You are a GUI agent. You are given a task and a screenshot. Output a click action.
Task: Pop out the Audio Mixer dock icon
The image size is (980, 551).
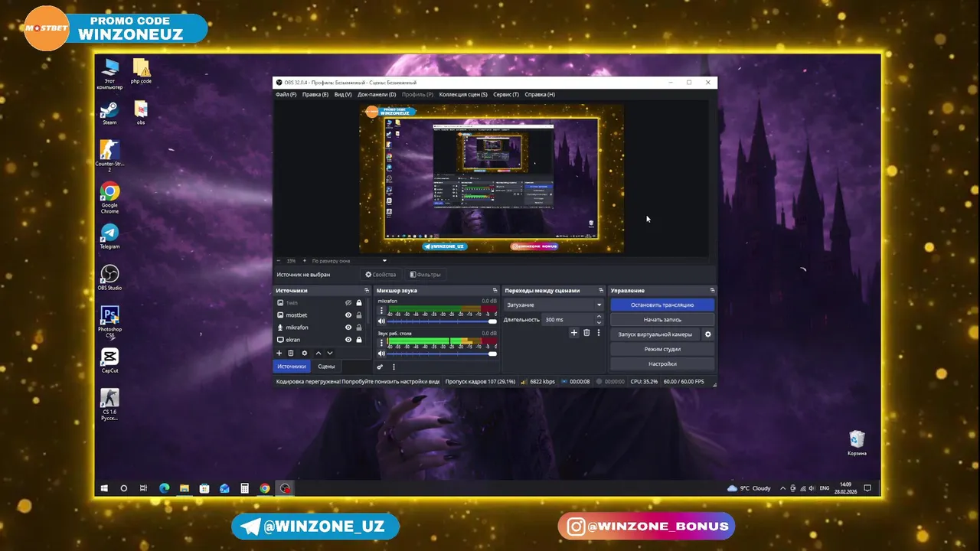(x=495, y=291)
